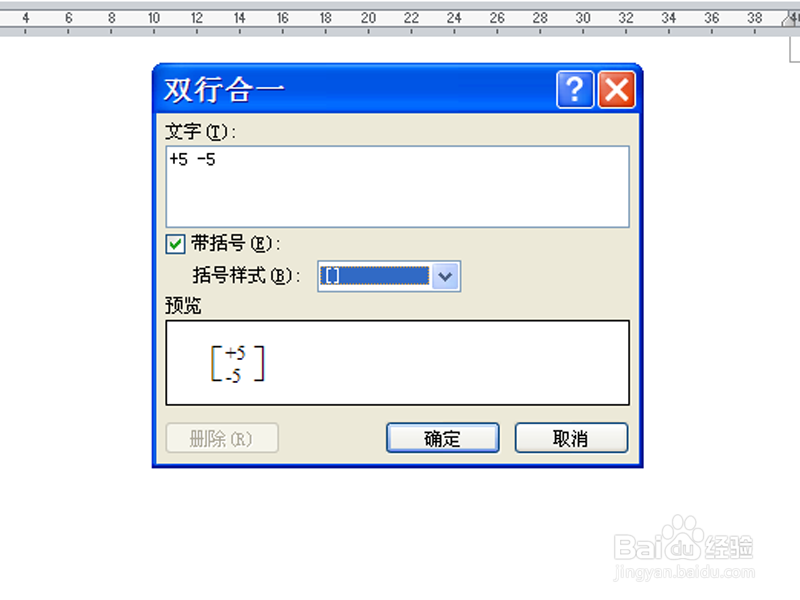Viewport: 800px width, 600px height.
Task: Click ruler position 10
Action: pyautogui.click(x=154, y=18)
